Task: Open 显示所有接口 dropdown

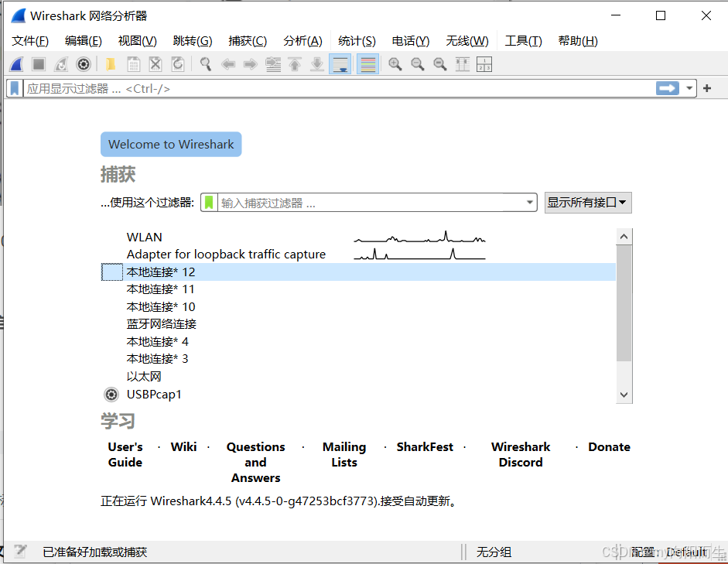Action: point(588,203)
